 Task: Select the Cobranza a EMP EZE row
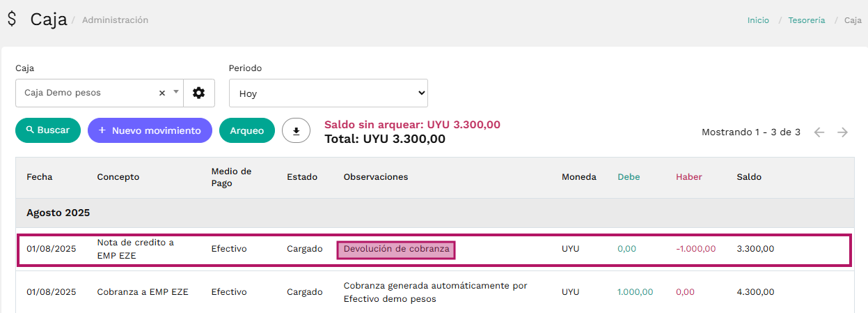(x=434, y=292)
